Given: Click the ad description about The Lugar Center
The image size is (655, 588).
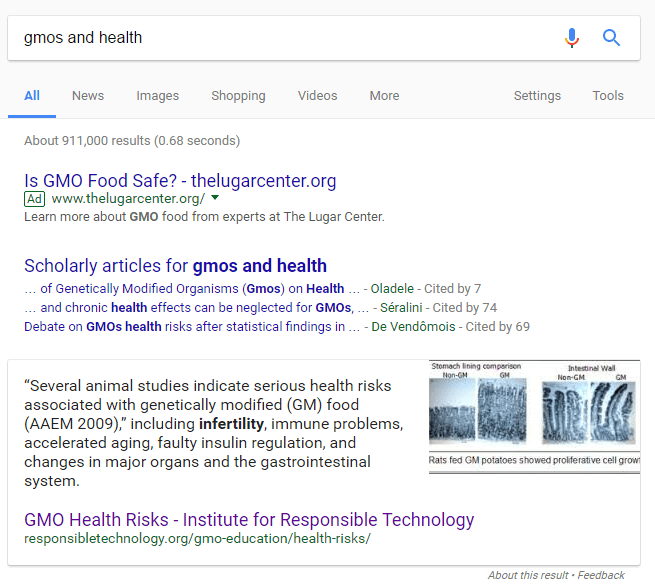Looking at the screenshot, I should (x=204, y=217).
